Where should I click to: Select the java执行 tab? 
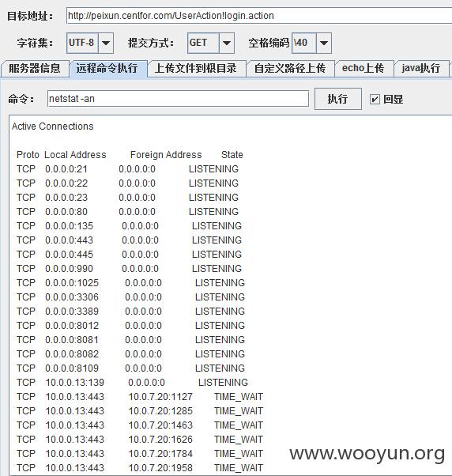421,68
